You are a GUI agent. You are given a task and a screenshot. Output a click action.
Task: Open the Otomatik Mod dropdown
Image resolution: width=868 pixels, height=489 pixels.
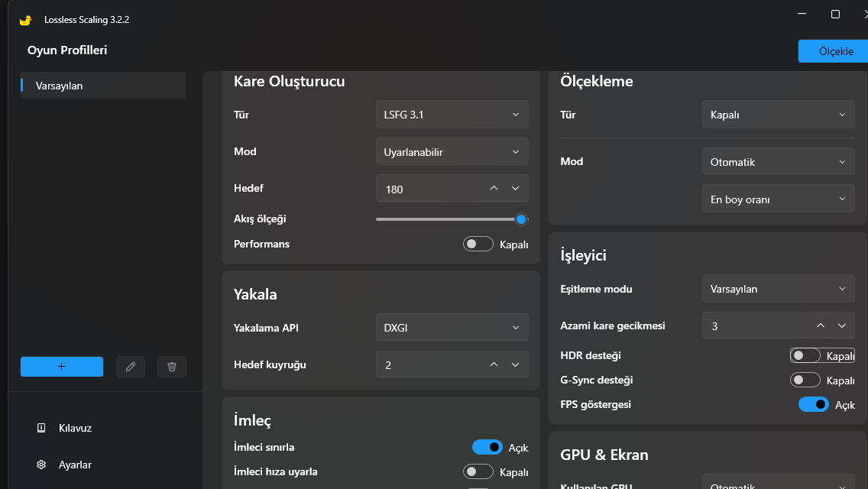tap(779, 162)
